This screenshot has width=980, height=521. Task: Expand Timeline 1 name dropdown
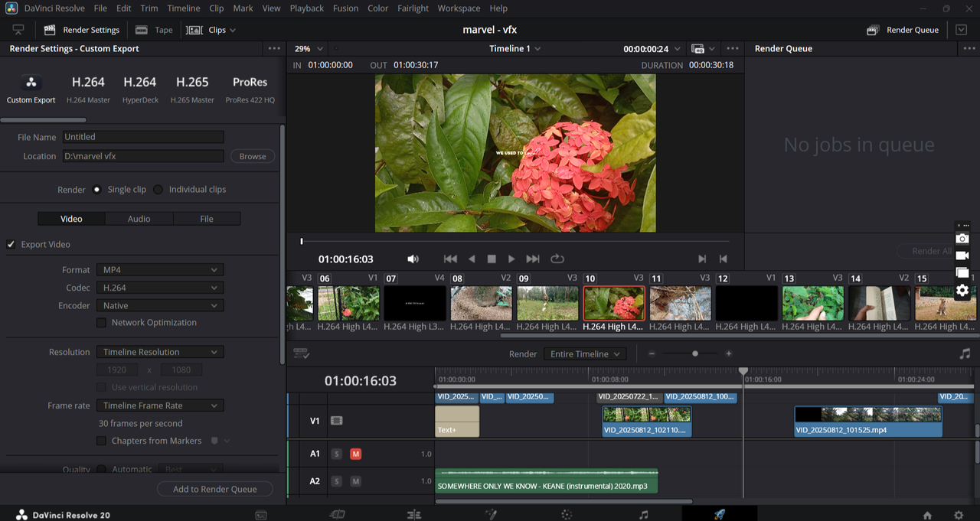click(515, 49)
